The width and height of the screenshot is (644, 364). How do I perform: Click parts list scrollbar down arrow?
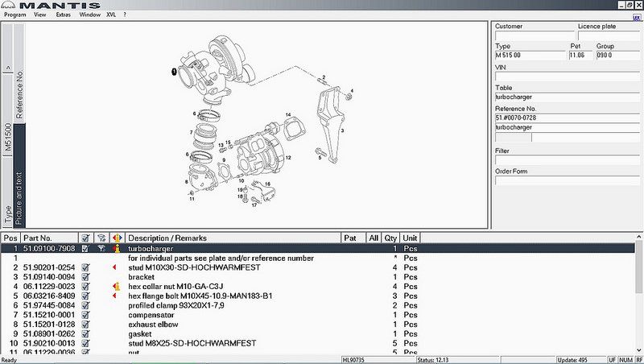(x=638, y=350)
